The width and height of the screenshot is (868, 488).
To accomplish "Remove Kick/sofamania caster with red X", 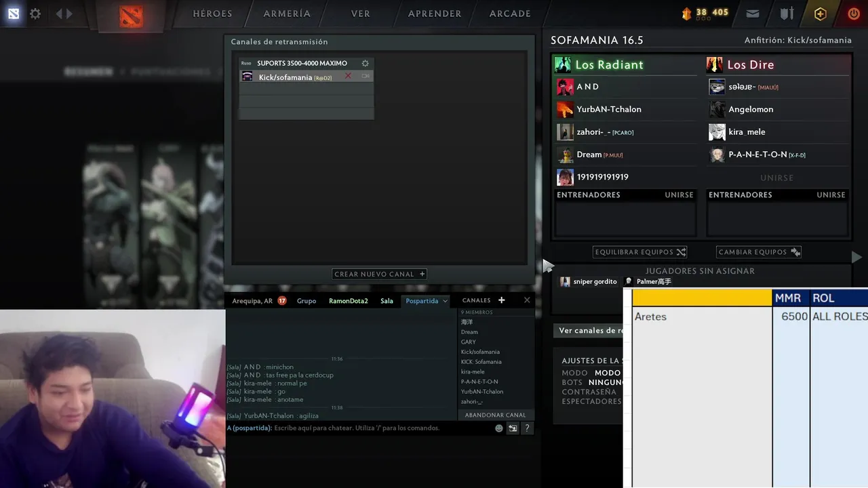I will pos(348,76).
